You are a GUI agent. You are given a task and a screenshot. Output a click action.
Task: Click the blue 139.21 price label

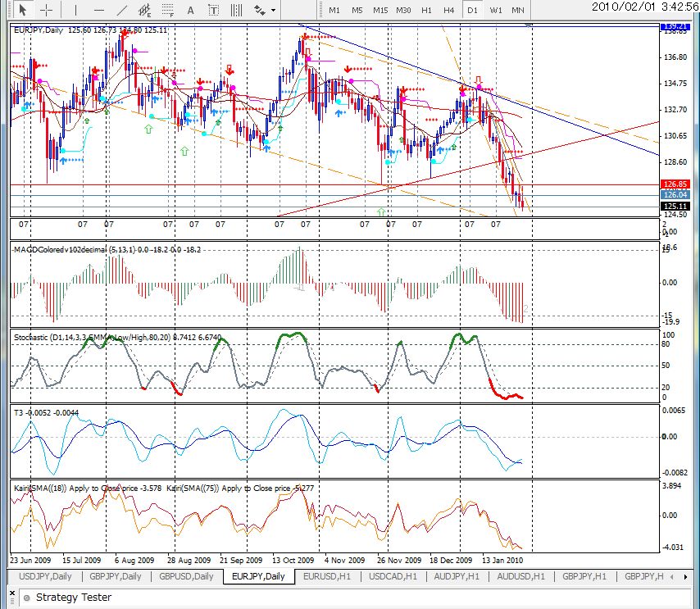tap(675, 27)
